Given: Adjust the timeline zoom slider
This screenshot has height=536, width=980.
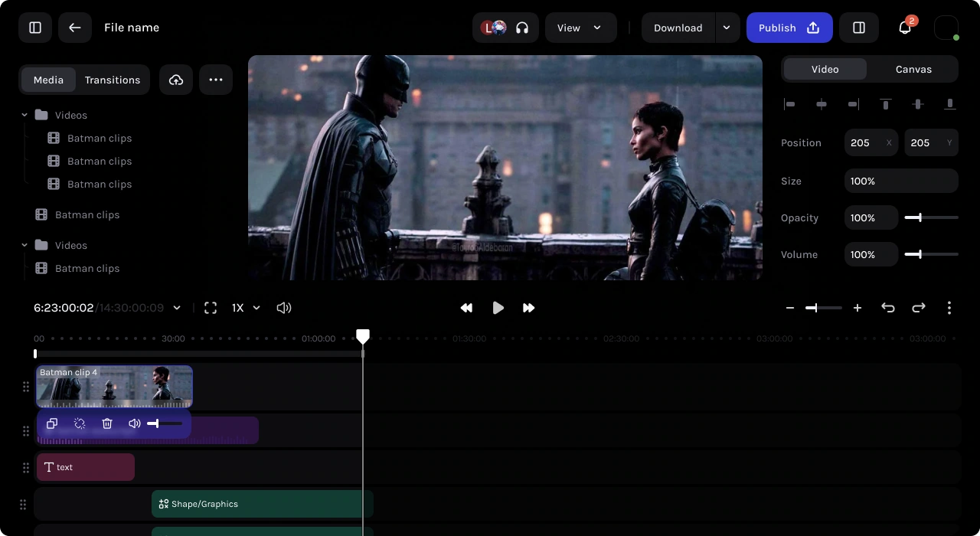Looking at the screenshot, I should 824,308.
